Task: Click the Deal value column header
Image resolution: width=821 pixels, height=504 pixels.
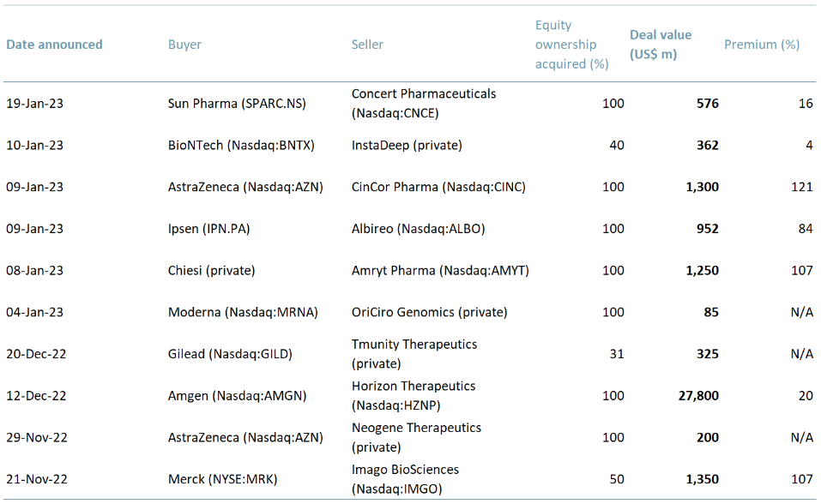Action: (660, 44)
